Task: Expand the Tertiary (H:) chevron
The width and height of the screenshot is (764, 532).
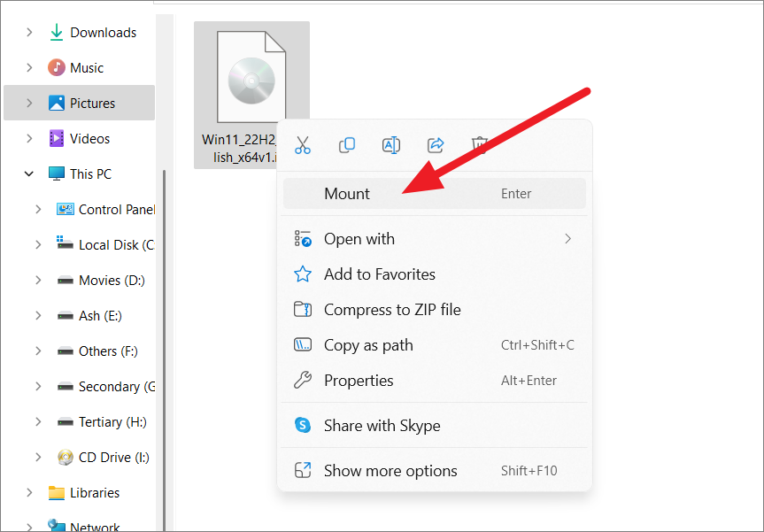Action: click(x=38, y=422)
